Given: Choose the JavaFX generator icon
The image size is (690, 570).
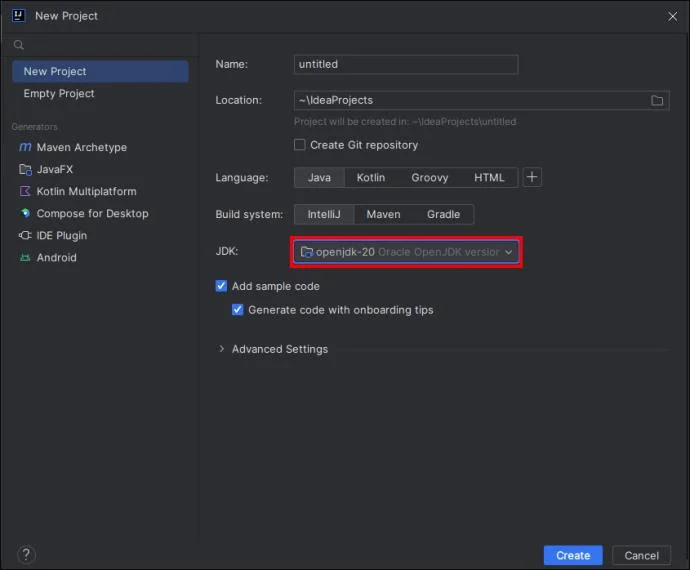Looking at the screenshot, I should click(x=25, y=169).
